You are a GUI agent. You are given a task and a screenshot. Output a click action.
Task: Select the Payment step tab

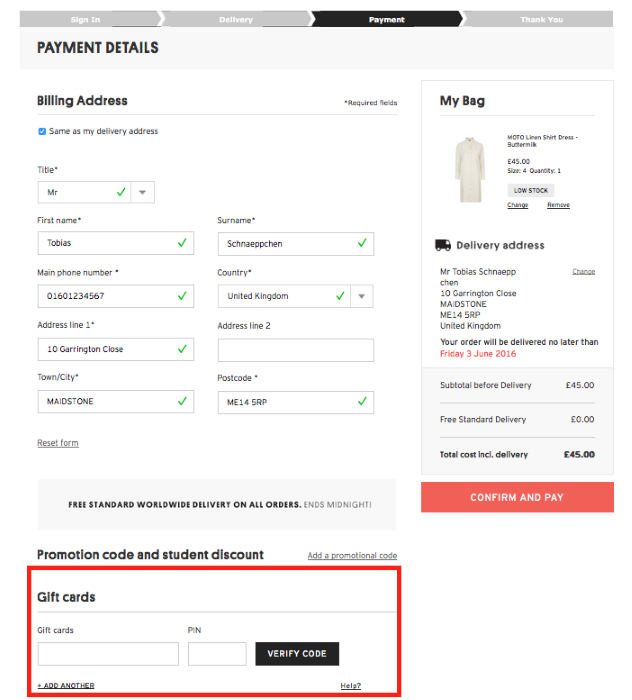click(386, 19)
